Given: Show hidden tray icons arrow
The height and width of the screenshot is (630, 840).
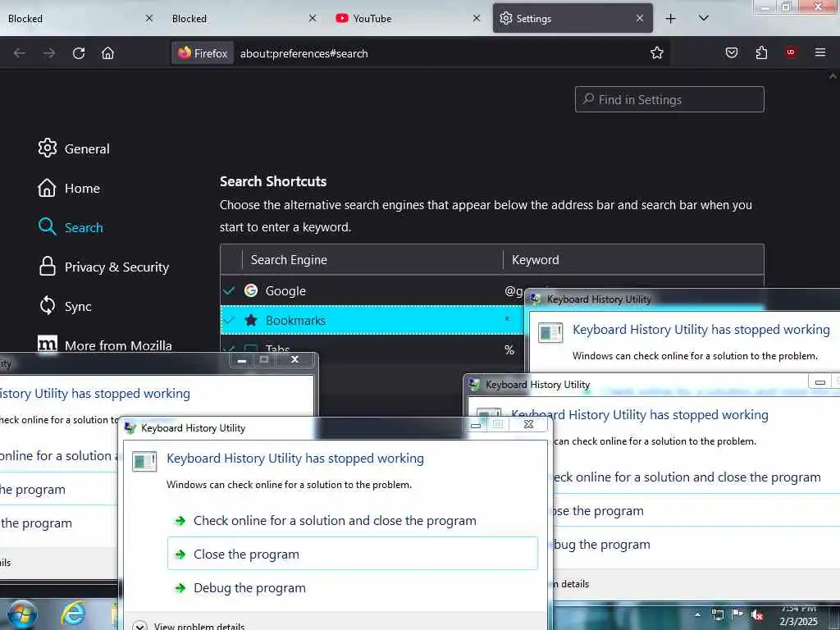Looking at the screenshot, I should (697, 614).
